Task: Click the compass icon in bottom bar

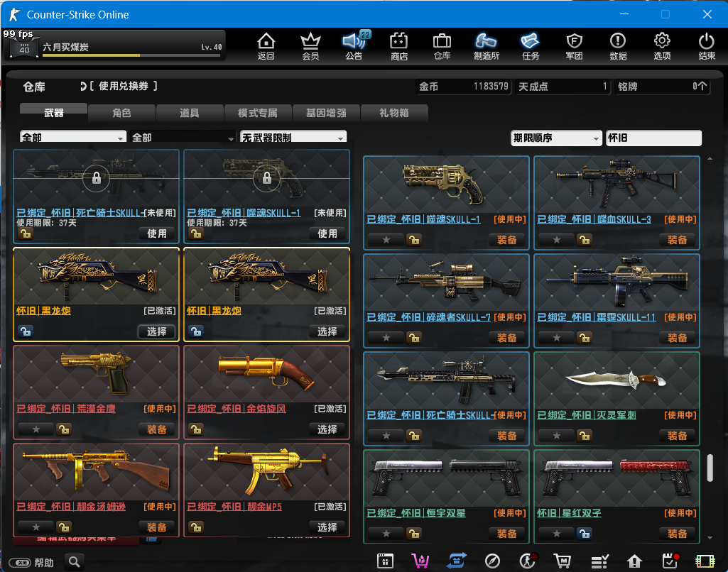Action: coord(492,561)
